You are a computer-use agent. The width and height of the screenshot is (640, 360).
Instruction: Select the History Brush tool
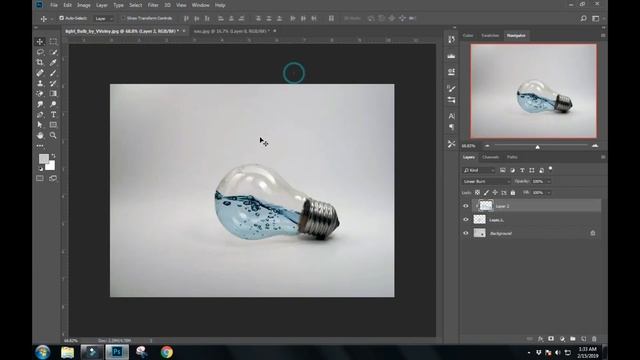tap(53, 83)
